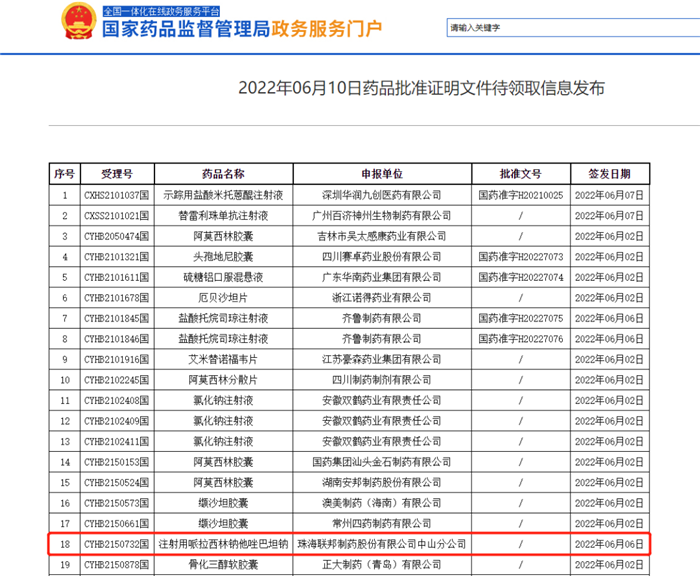The width and height of the screenshot is (700, 576).
Task: Select applicant 正大制药（青岛）有限公司
Action: pyautogui.click(x=382, y=565)
